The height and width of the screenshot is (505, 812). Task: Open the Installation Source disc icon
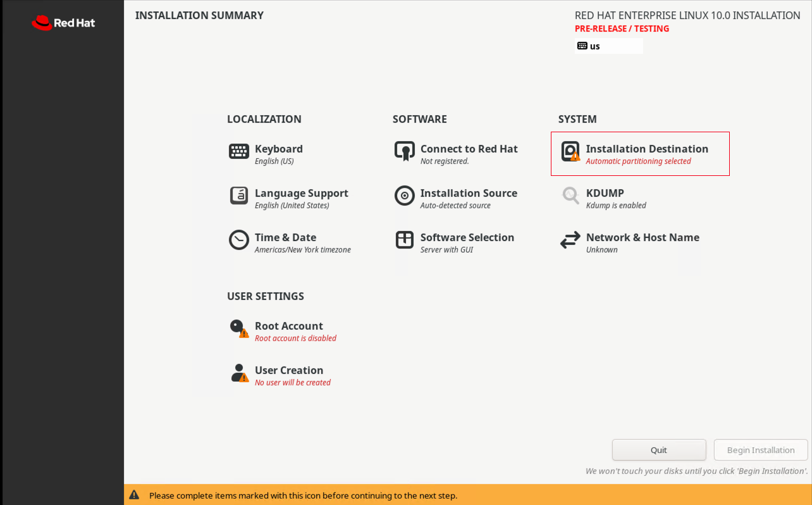point(405,196)
